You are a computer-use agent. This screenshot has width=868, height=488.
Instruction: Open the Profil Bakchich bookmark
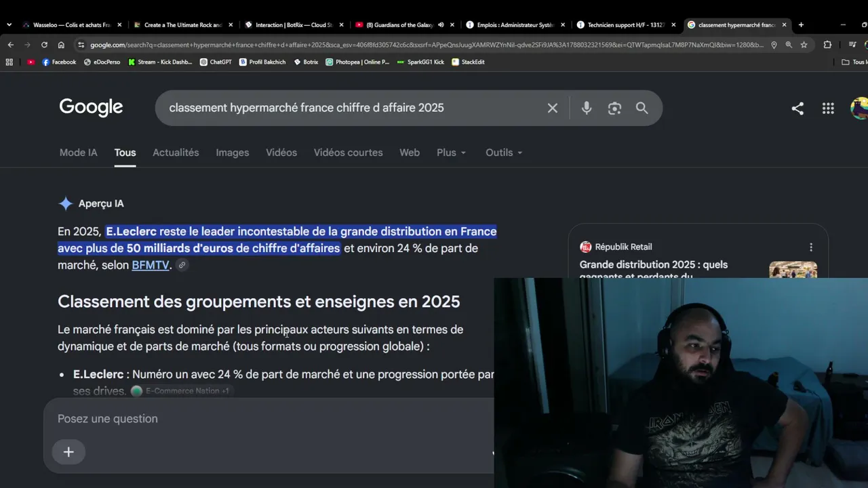(262, 62)
